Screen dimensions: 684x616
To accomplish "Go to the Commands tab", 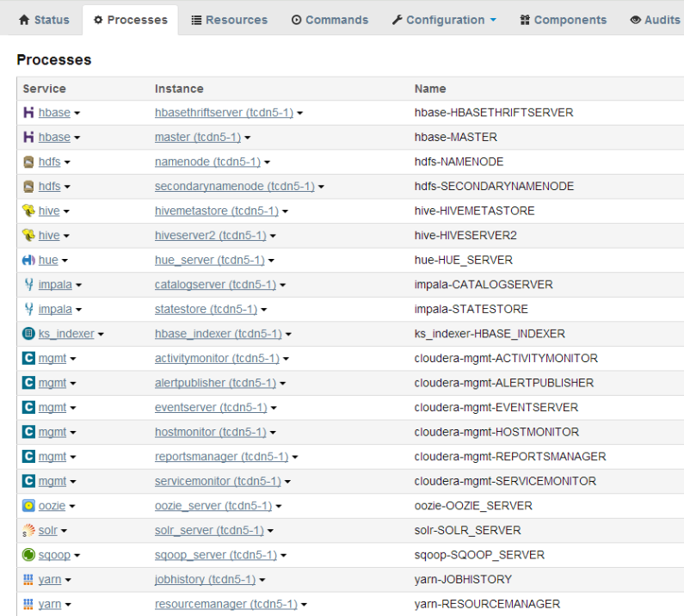I will coord(330,20).
